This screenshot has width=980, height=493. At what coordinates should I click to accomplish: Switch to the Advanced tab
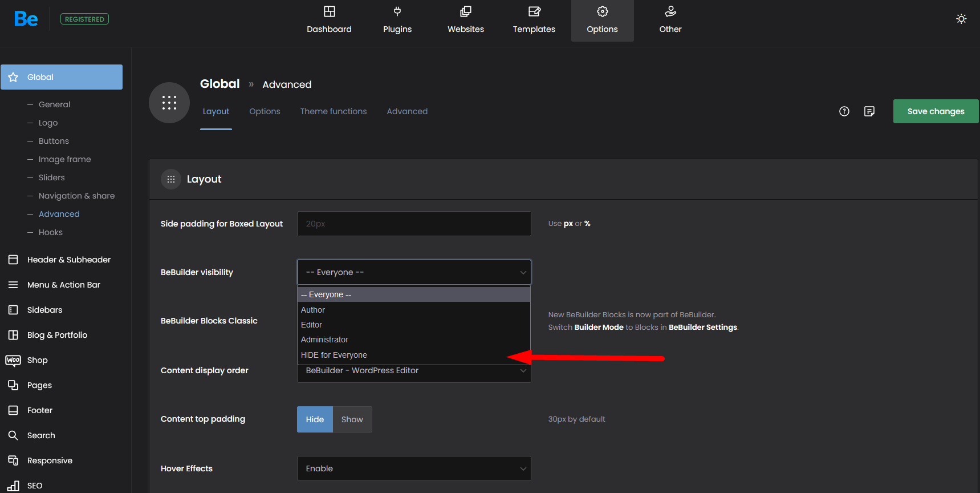pyautogui.click(x=407, y=111)
